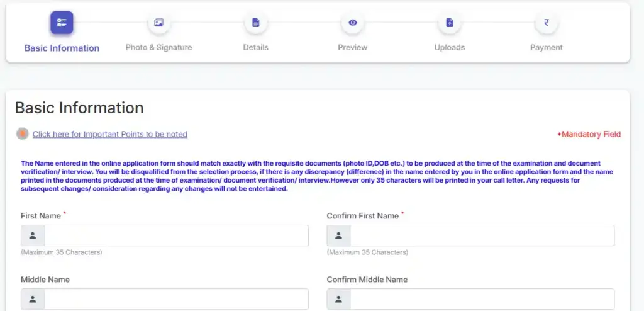
Task: Open the Uploads step icon
Action: pyautogui.click(x=449, y=23)
